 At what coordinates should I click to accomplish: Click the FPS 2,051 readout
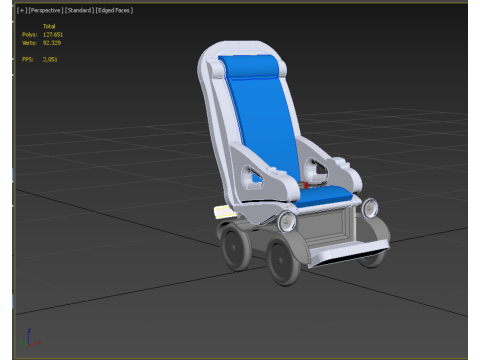[x=50, y=59]
